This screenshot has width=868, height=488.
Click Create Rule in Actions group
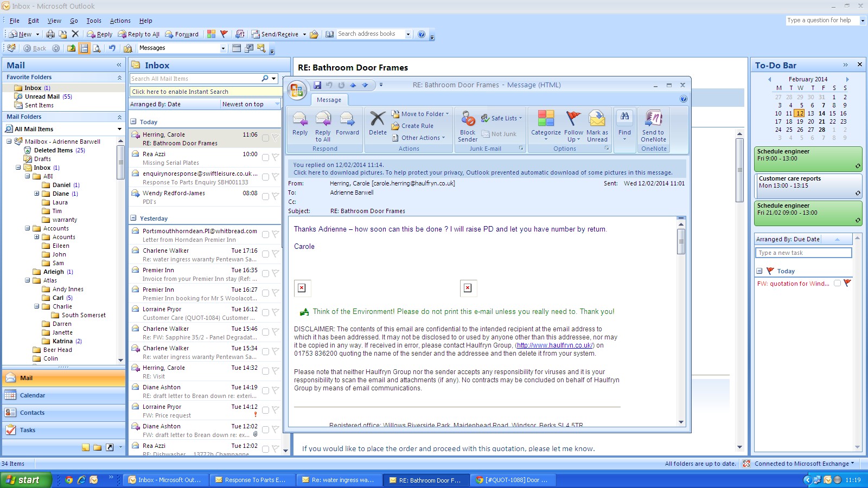(412, 126)
